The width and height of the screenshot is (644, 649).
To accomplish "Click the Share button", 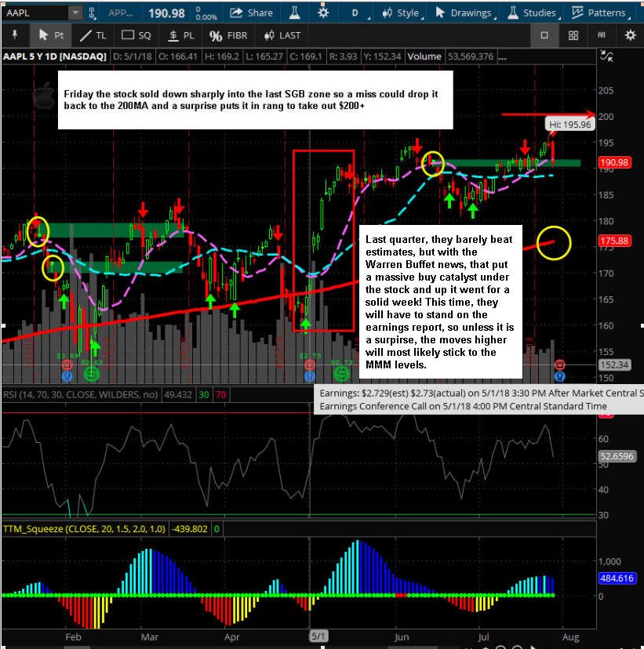I will [x=251, y=13].
